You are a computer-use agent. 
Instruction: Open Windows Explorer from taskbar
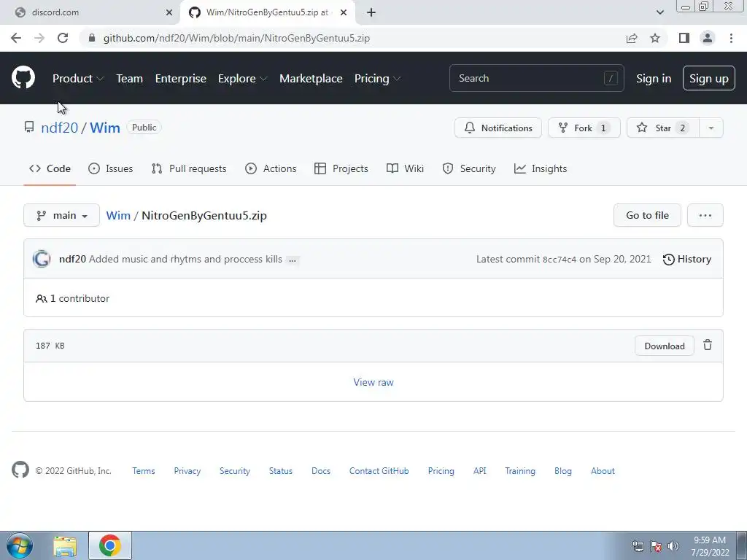(65, 545)
